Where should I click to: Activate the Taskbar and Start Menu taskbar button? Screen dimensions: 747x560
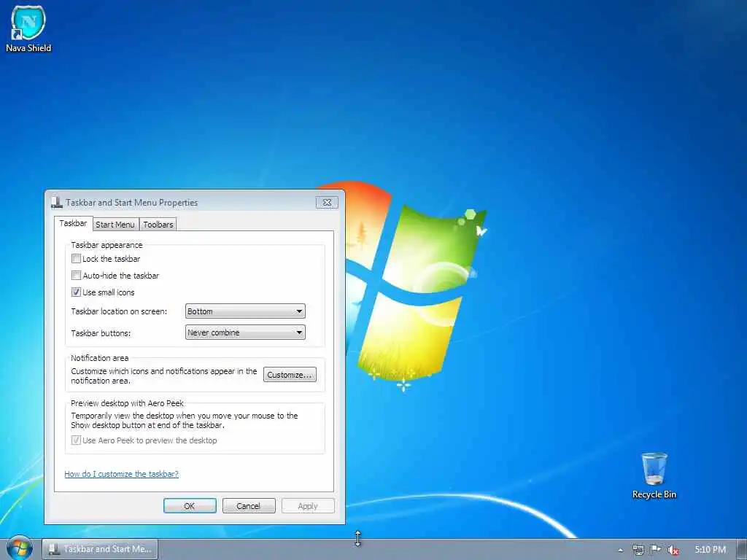[100, 549]
